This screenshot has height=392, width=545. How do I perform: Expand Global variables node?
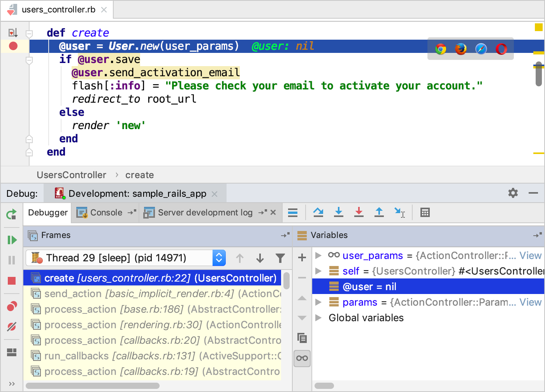(x=318, y=318)
